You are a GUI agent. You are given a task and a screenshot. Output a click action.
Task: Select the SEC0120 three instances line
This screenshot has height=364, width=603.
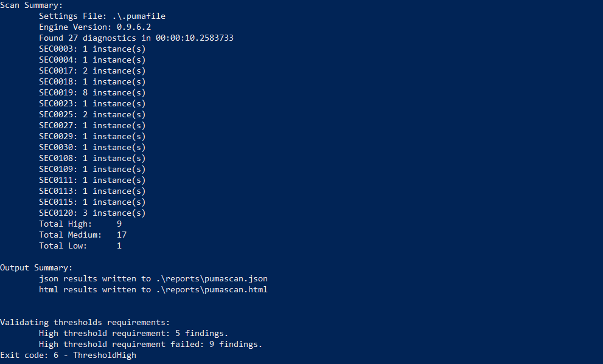click(92, 213)
